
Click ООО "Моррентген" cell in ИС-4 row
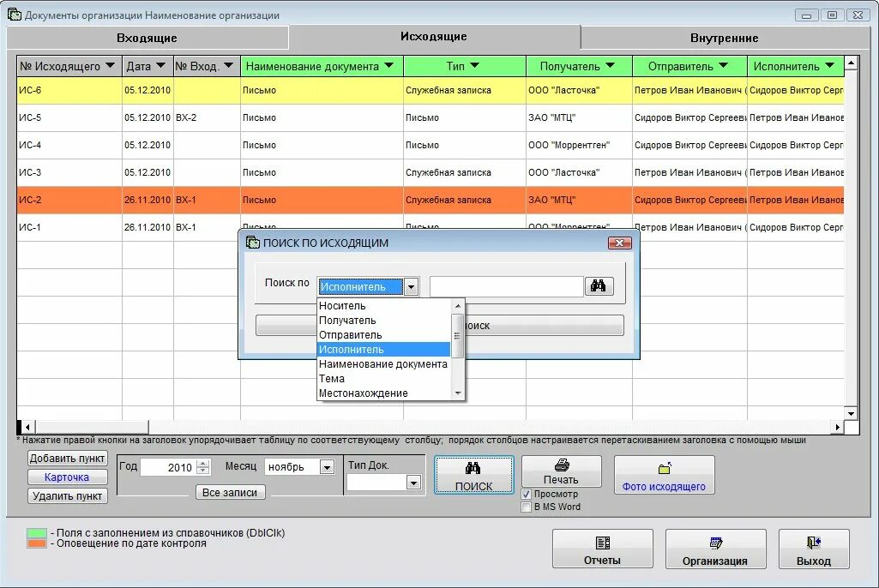[579, 145]
